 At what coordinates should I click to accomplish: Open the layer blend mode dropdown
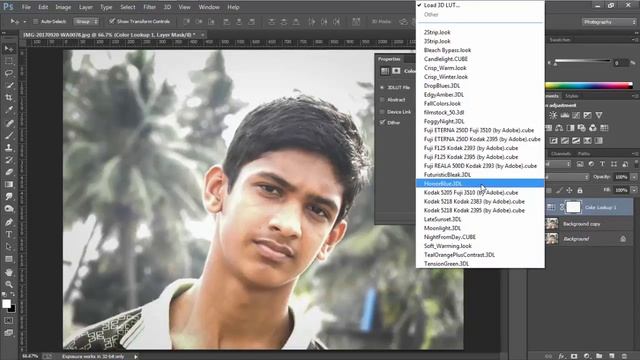point(567,177)
